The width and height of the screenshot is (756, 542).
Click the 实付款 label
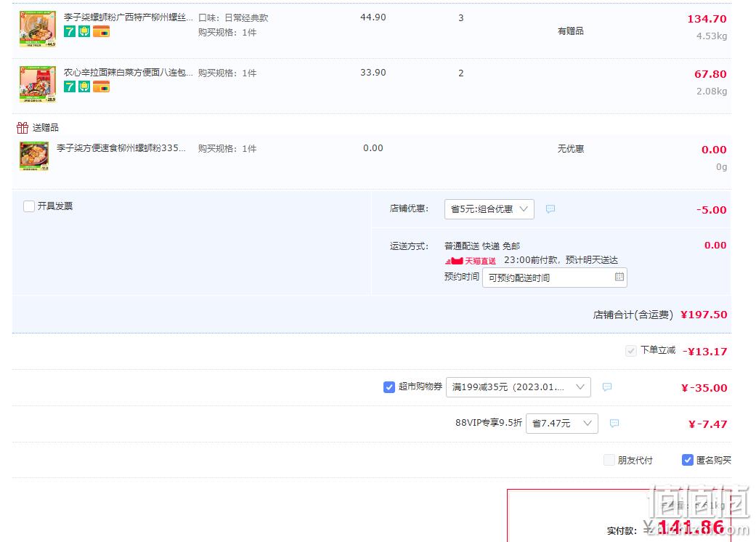pos(622,530)
